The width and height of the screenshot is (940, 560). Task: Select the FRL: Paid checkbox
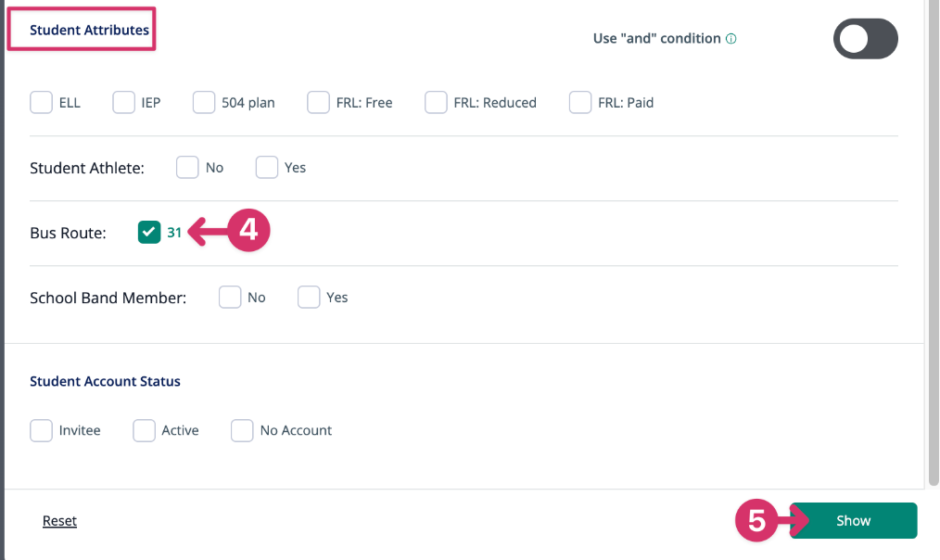tap(580, 102)
